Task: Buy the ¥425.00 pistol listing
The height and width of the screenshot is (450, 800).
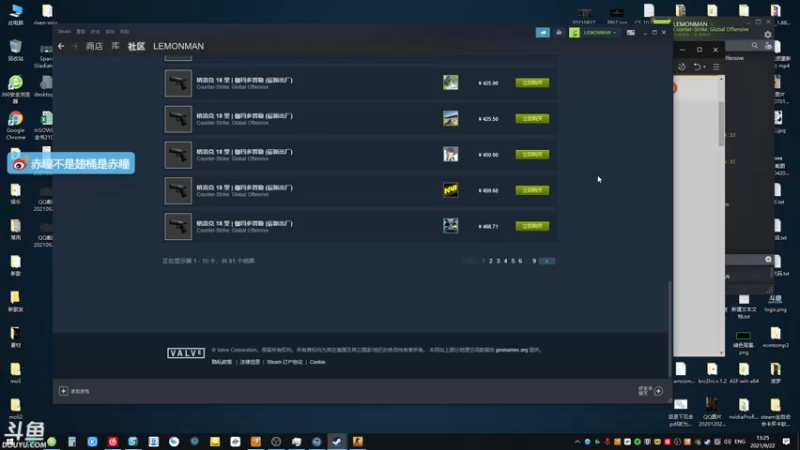Action: 532,83
